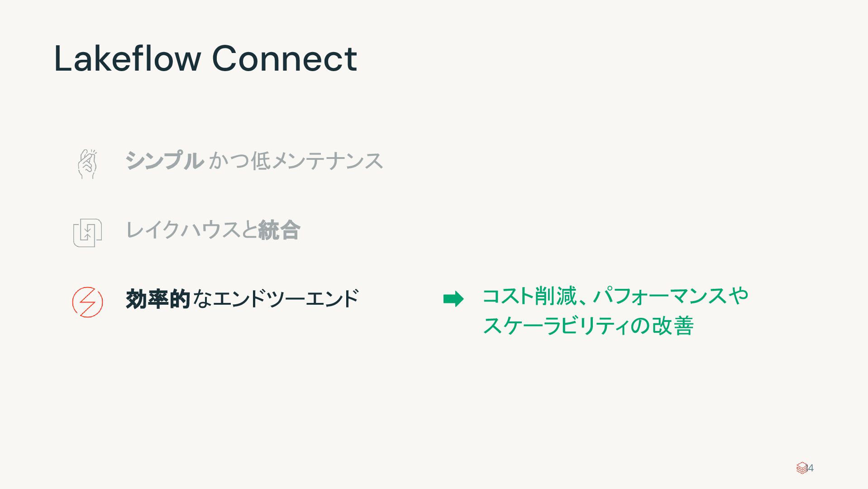
Task: Select the bold gray text シンプル
Action: [164, 161]
